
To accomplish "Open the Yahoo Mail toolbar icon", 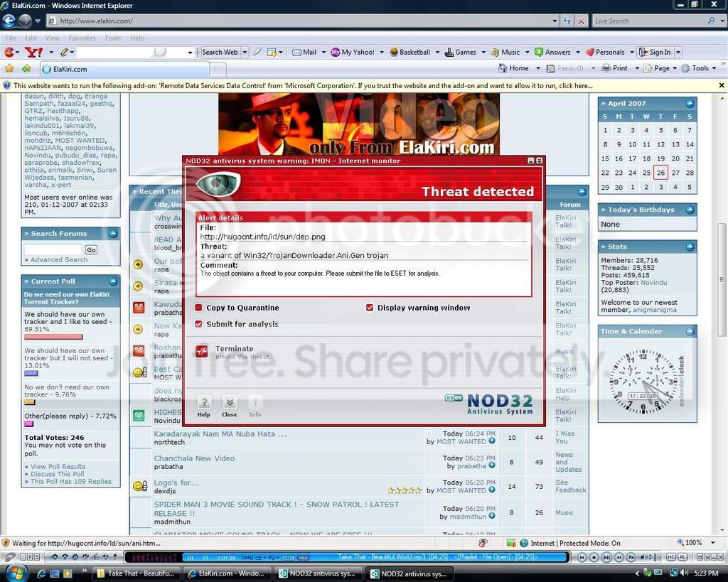I will click(x=296, y=53).
